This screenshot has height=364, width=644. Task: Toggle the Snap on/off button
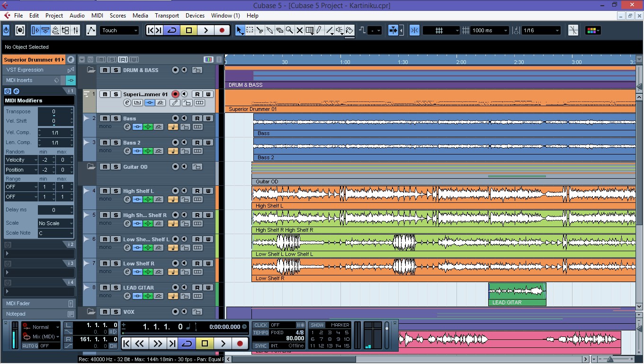(414, 30)
